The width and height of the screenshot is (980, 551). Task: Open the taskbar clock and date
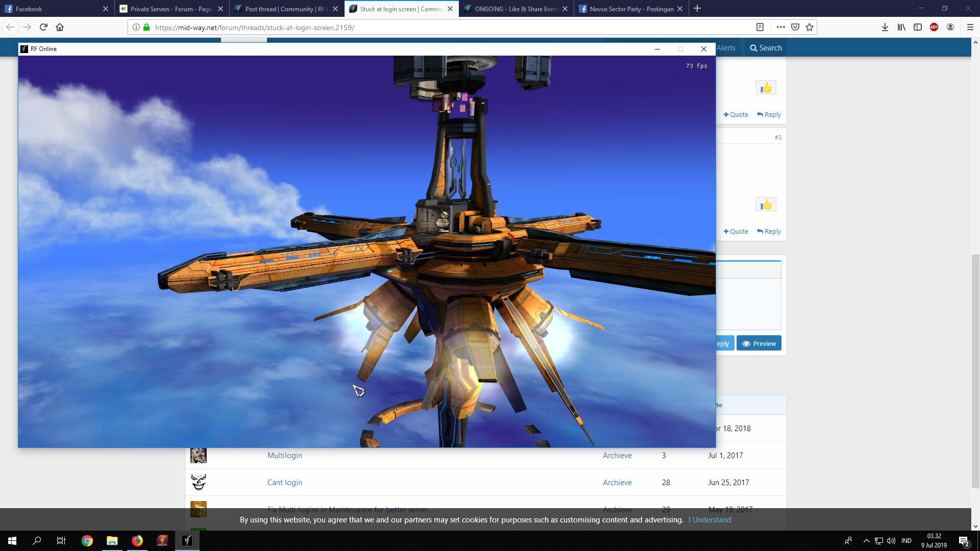pyautogui.click(x=934, y=541)
